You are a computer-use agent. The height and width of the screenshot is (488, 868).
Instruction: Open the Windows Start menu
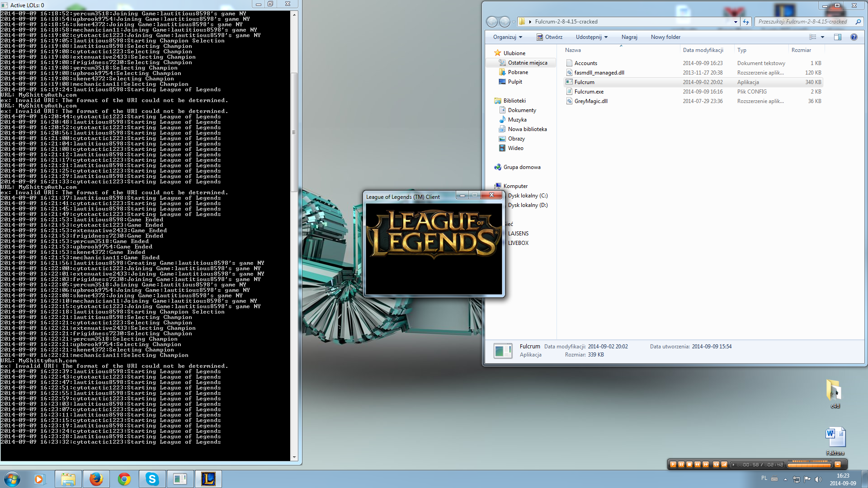tap(12, 479)
